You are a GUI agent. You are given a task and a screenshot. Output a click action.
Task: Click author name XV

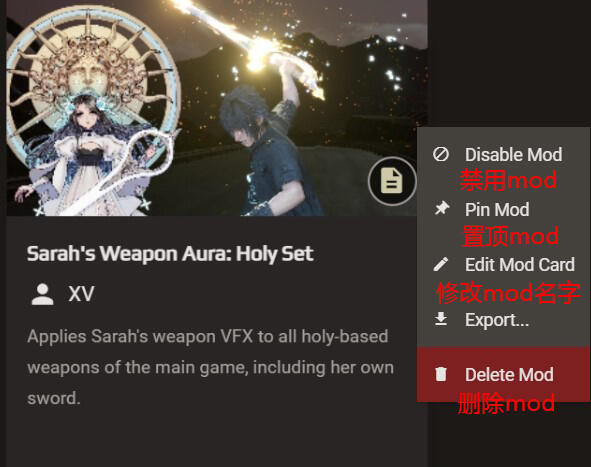81,294
